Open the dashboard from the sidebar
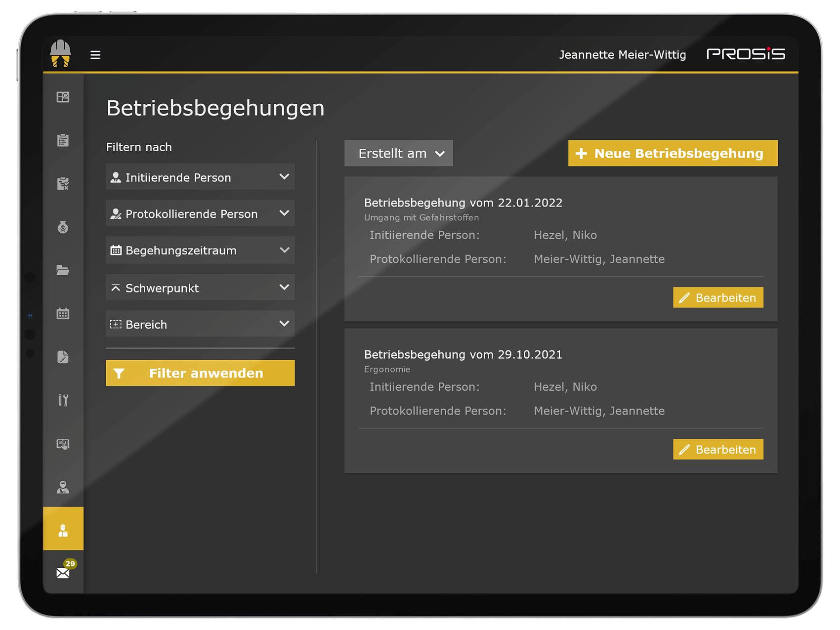Image resolution: width=840 pixels, height=630 pixels. tap(63, 97)
